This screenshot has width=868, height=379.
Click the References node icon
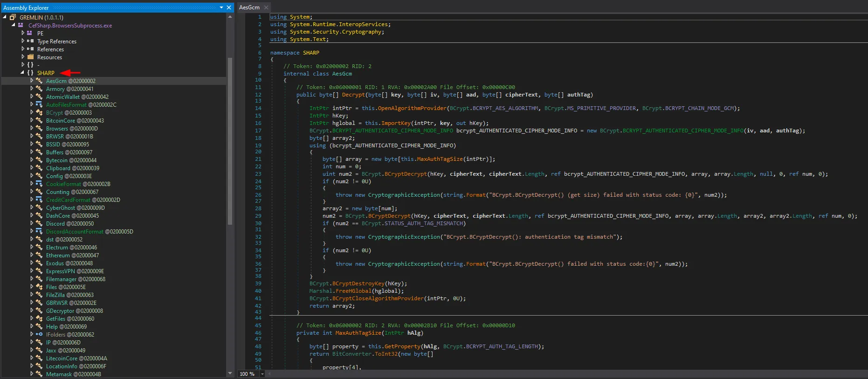coord(30,49)
